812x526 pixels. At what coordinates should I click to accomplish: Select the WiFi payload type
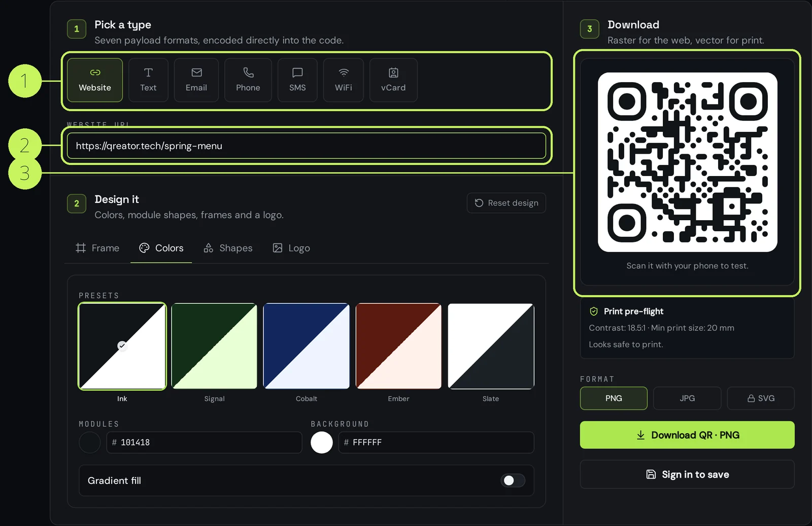click(x=344, y=80)
